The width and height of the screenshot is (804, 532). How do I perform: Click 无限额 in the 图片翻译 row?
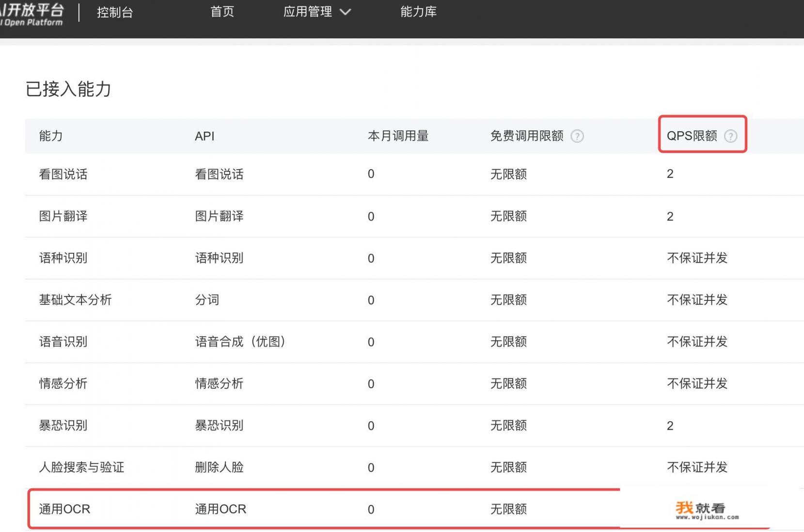click(508, 216)
